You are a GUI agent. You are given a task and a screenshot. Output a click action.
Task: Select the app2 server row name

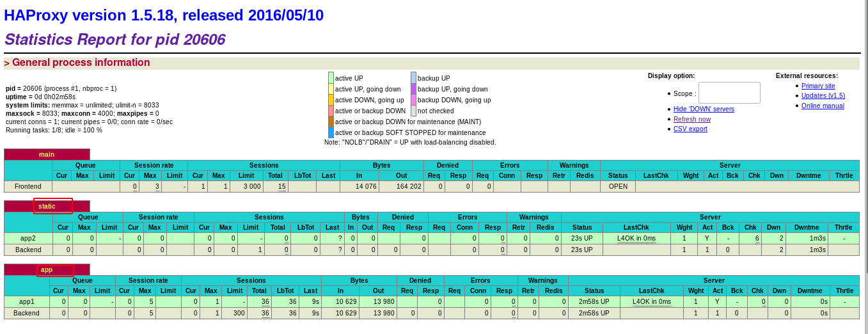pos(28,238)
